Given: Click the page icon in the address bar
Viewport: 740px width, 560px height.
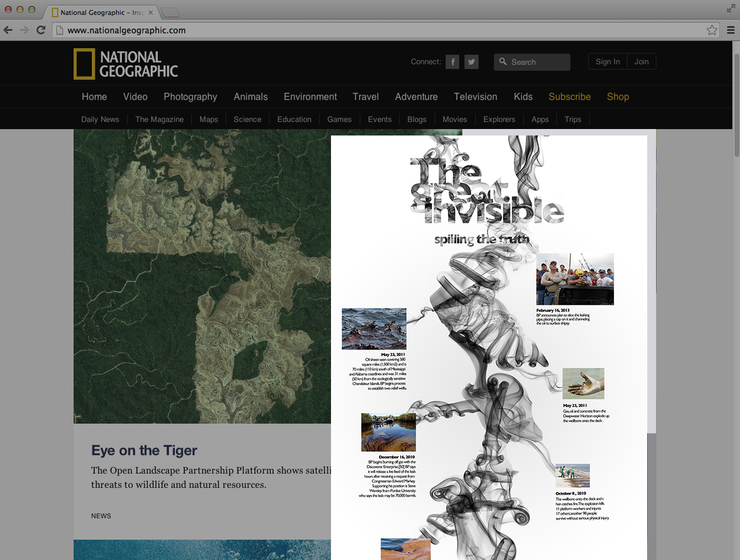Looking at the screenshot, I should pyautogui.click(x=59, y=30).
